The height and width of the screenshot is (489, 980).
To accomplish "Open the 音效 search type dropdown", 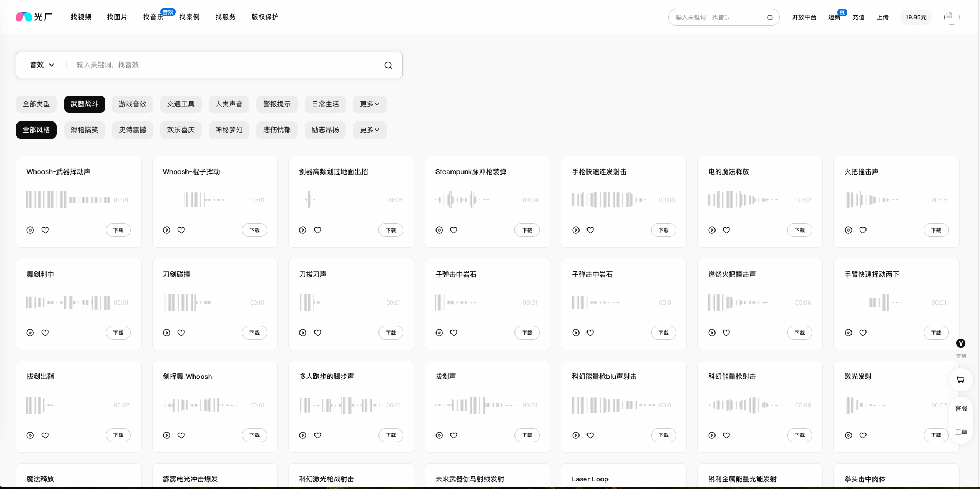I will pyautogui.click(x=42, y=65).
